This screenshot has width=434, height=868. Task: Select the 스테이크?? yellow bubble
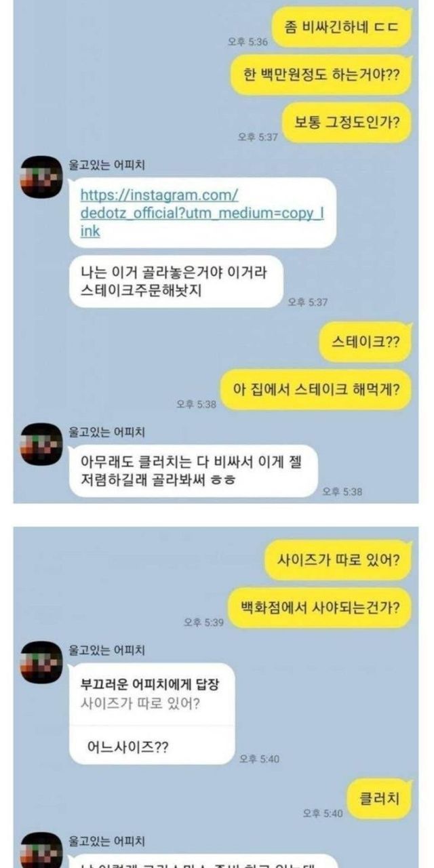coord(366,342)
